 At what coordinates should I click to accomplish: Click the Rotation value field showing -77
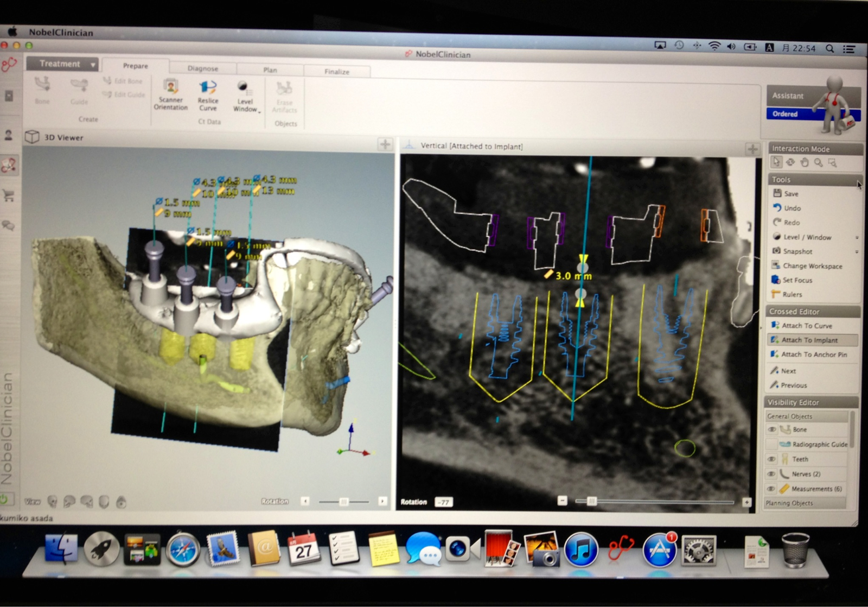point(444,502)
